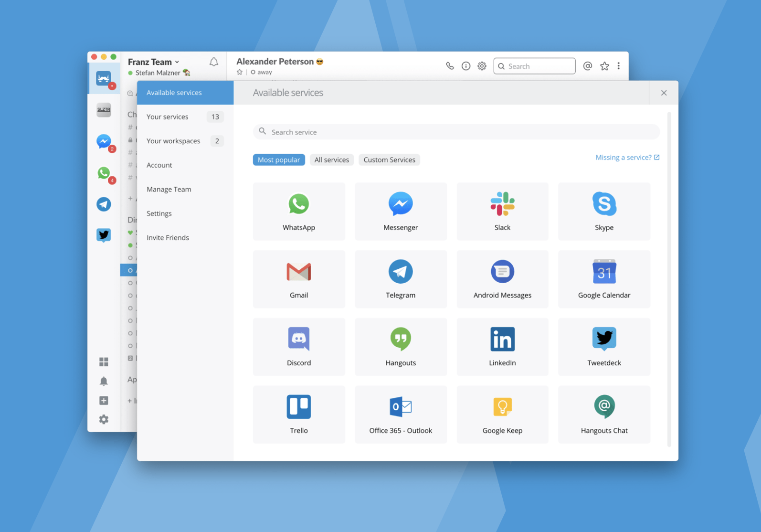The image size is (761, 532).
Task: Open Franz settings gear in sidebar
Action: (104, 419)
